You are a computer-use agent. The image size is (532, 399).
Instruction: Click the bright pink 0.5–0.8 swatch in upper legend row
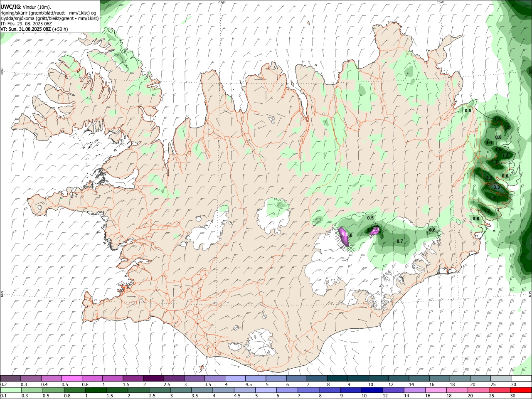71,379
